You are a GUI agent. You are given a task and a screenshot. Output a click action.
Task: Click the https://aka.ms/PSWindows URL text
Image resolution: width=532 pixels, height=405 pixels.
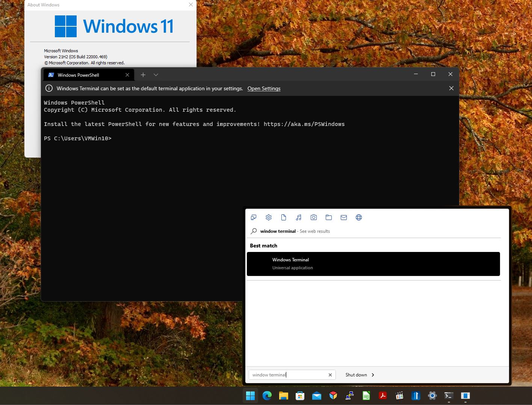point(304,124)
